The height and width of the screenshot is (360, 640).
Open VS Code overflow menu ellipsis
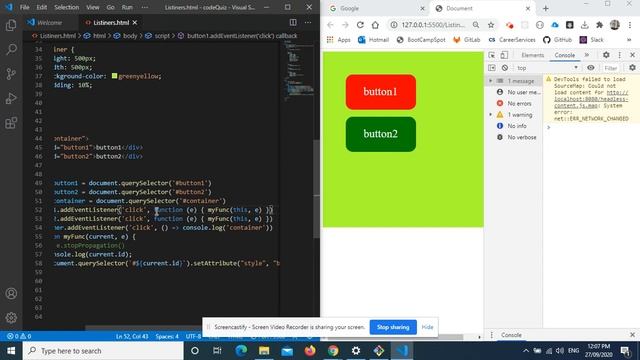(145, 7)
